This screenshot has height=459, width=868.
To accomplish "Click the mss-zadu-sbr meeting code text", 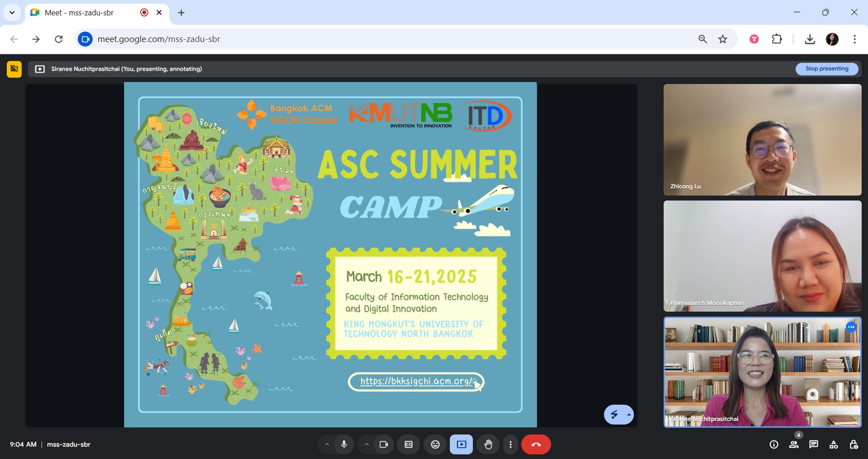I will click(69, 444).
